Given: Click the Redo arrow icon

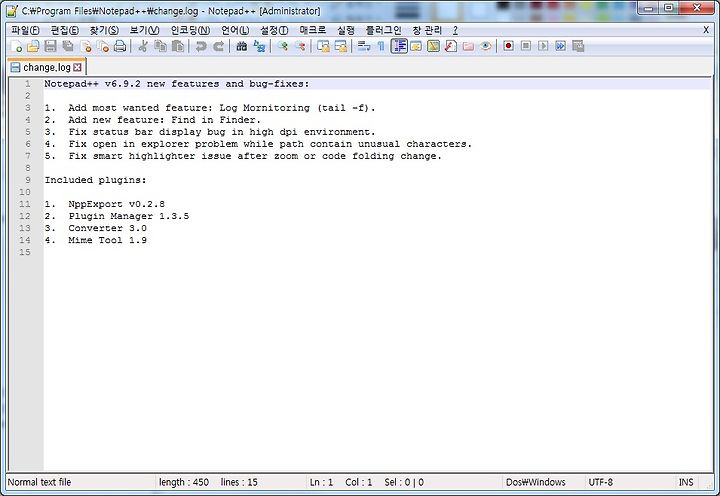Looking at the screenshot, I should coord(219,46).
